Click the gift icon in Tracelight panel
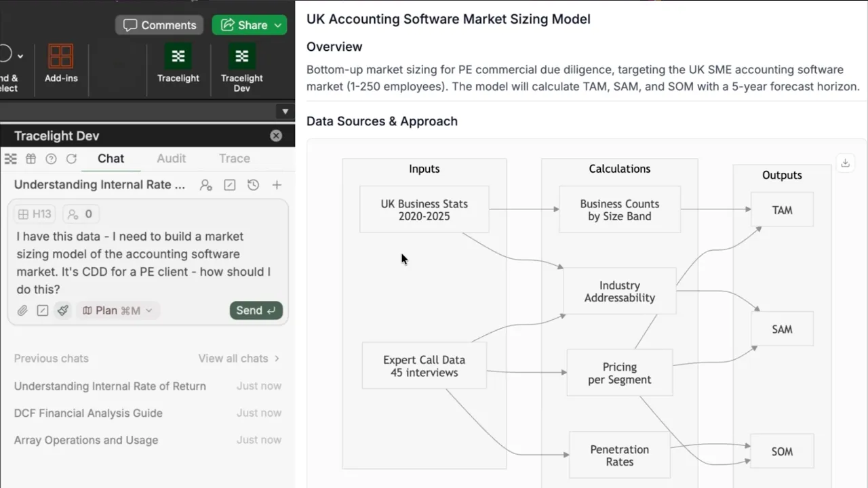The height and width of the screenshot is (488, 868). [x=31, y=159]
